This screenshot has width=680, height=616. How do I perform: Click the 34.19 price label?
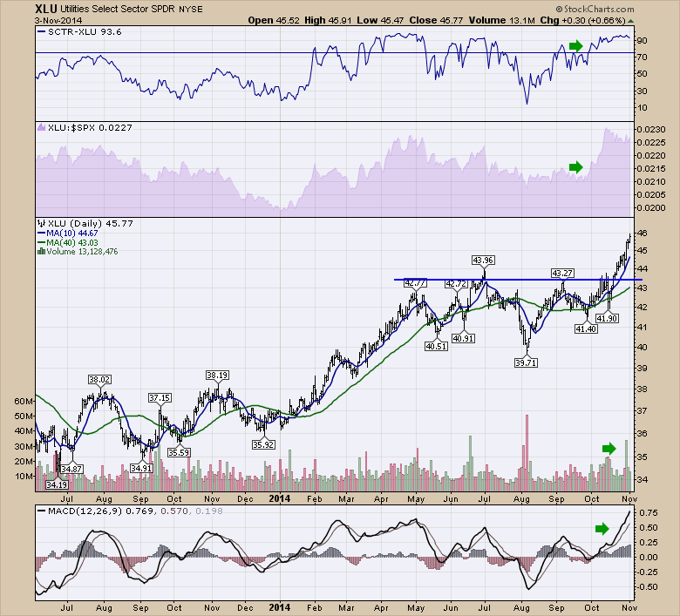tap(57, 484)
